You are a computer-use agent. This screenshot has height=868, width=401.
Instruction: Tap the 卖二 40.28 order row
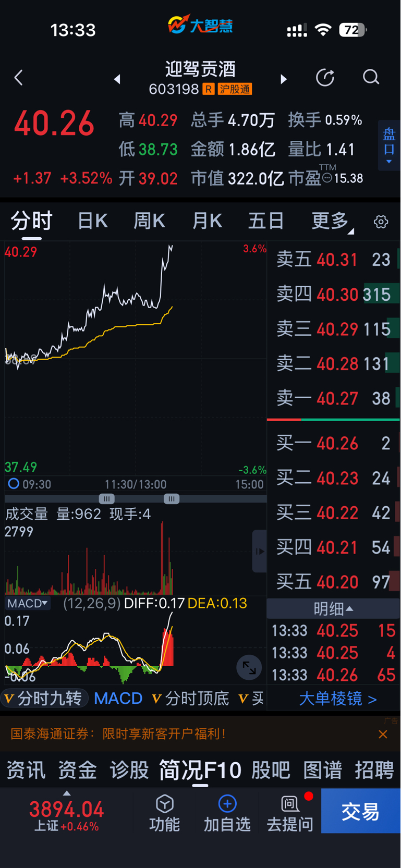point(333,363)
